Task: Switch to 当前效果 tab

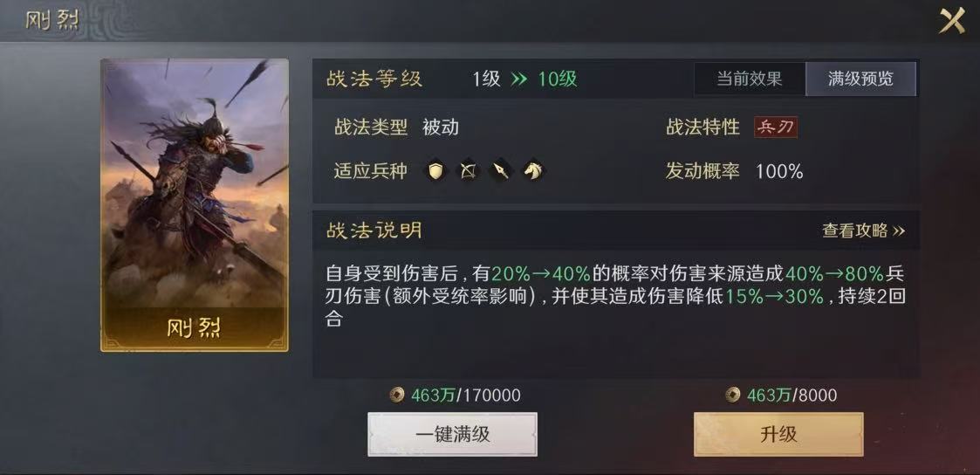Action: tap(749, 79)
